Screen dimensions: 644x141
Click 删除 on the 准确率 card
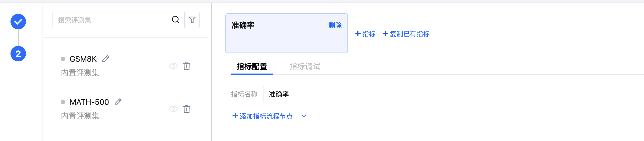click(x=335, y=25)
